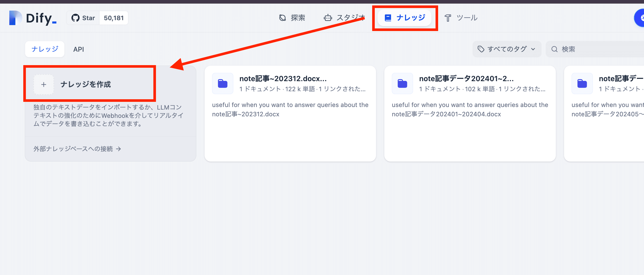Switch to the API tab
This screenshot has height=275, width=644.
pyautogui.click(x=79, y=49)
